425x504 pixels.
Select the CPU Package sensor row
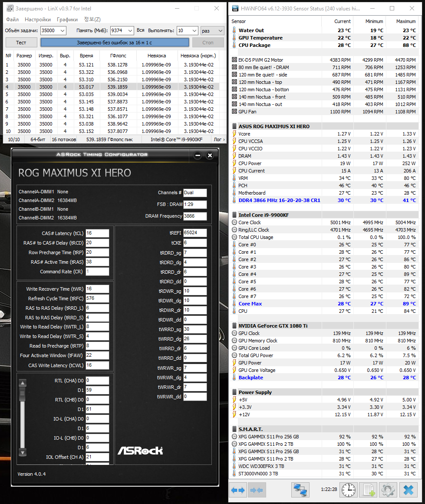click(324, 45)
